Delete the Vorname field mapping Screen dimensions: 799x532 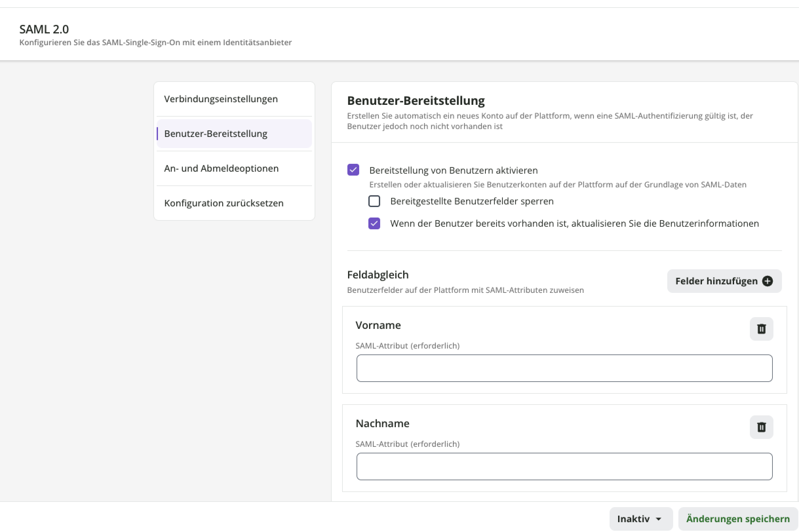pyautogui.click(x=761, y=329)
